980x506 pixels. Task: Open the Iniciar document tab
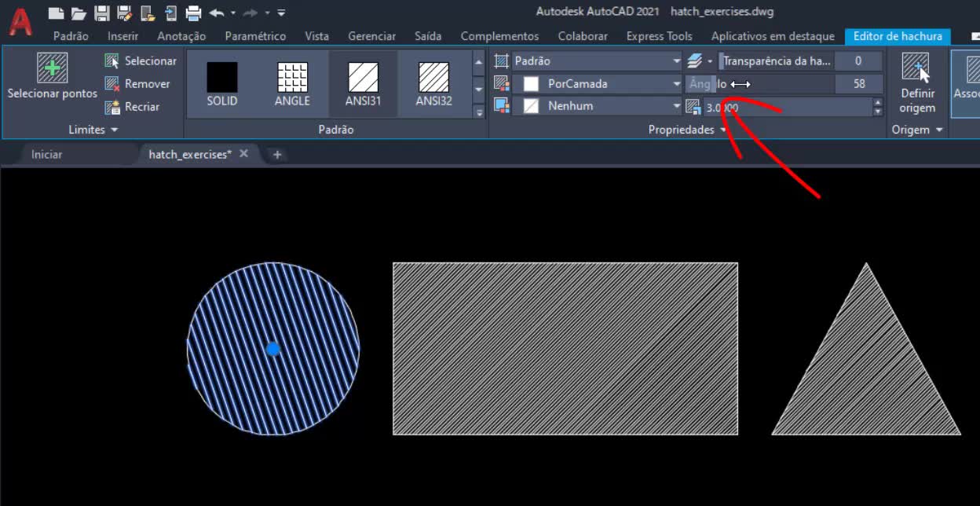(x=46, y=154)
